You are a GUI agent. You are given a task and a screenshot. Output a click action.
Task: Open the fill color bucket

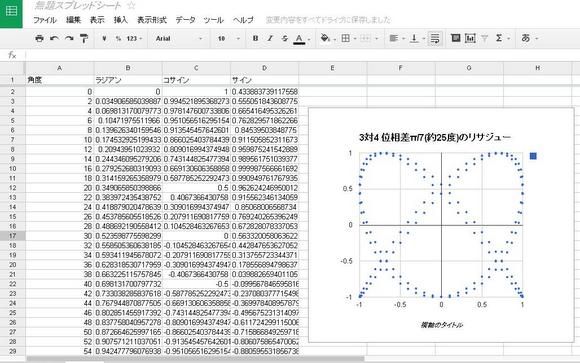point(325,38)
